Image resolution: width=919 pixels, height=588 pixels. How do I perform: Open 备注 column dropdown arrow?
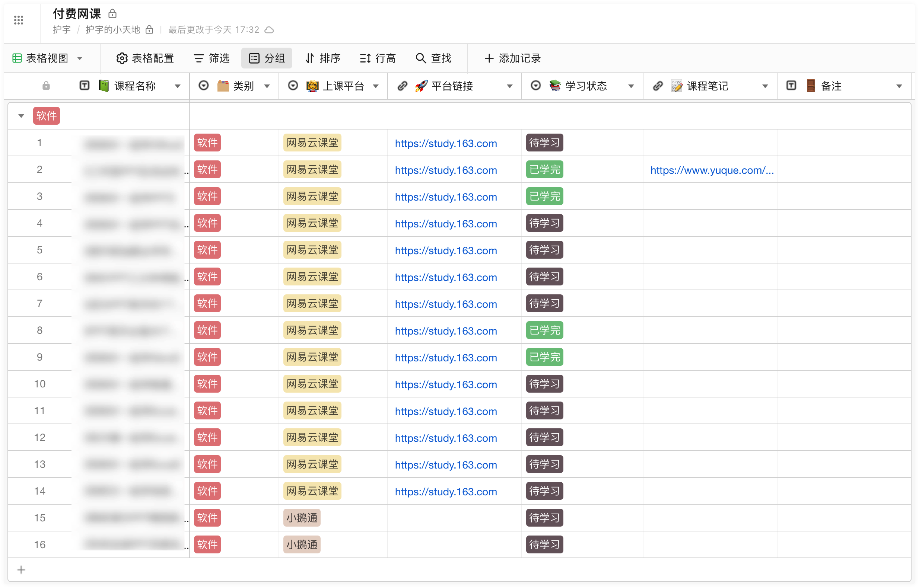(x=899, y=86)
